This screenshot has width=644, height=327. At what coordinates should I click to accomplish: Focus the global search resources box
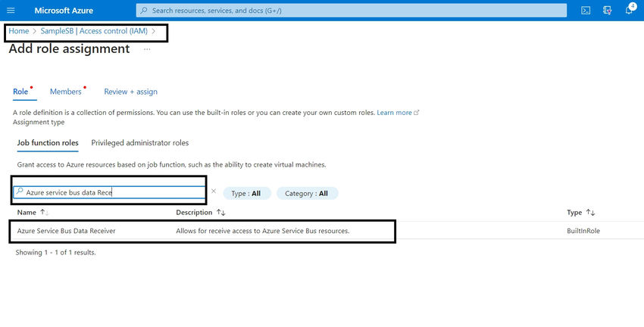(x=351, y=11)
